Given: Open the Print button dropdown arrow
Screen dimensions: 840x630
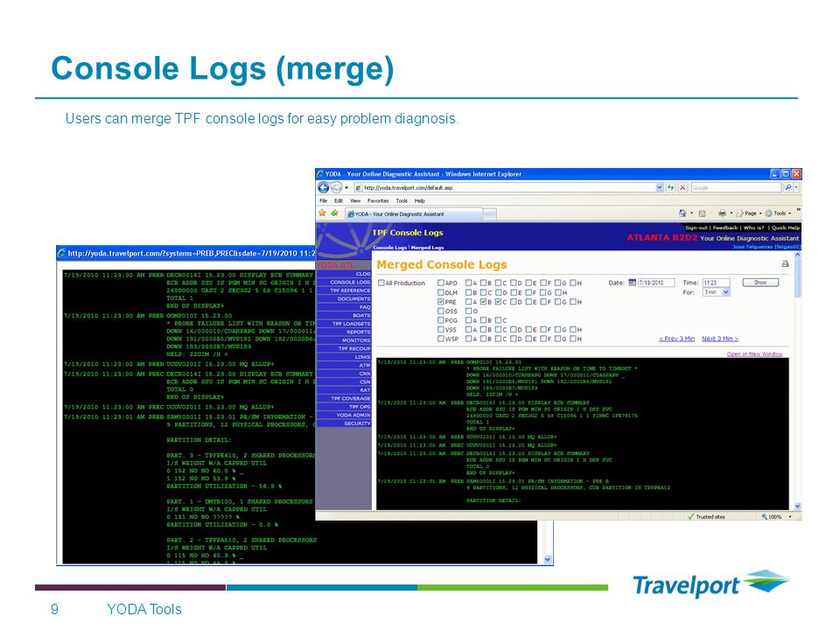Looking at the screenshot, I should (x=731, y=213).
